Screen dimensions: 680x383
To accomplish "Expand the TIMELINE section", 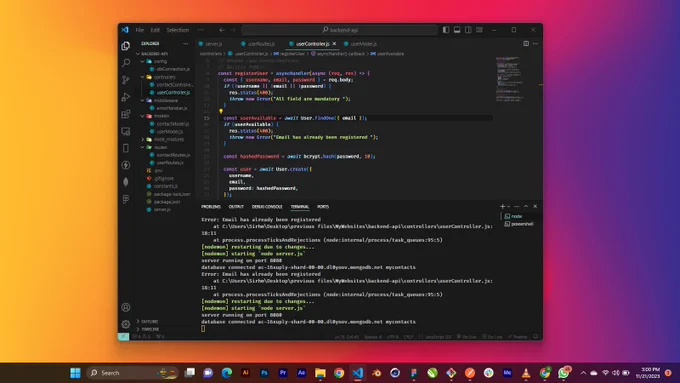I will pos(150,329).
